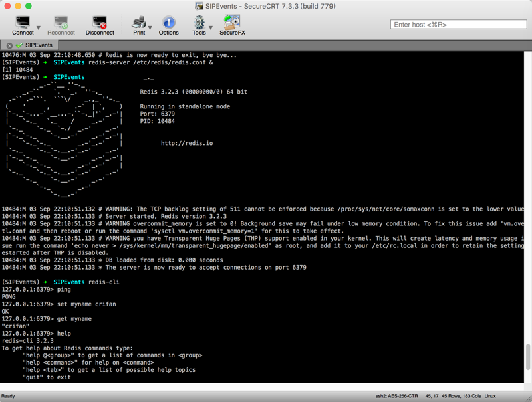This screenshot has width=532, height=402.
Task: Click the macOS yellow minimize window button
Action: click(18, 6)
